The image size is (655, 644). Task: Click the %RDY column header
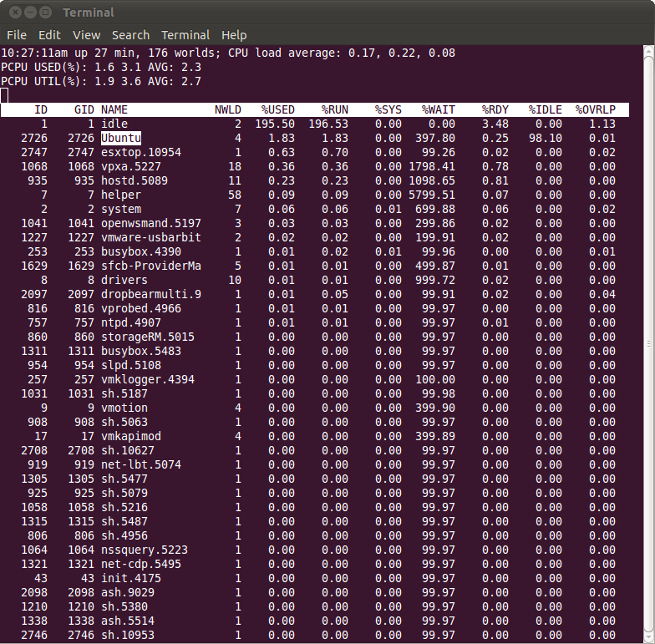tap(495, 110)
